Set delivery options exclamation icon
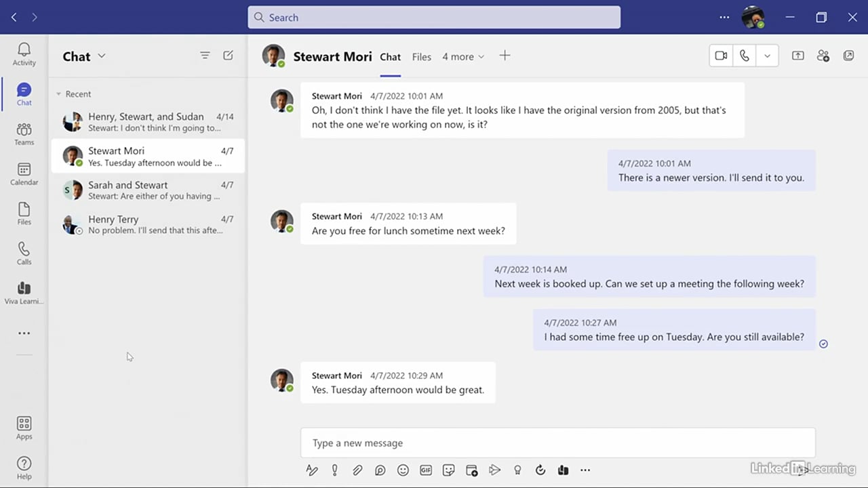868x488 pixels. [334, 470]
